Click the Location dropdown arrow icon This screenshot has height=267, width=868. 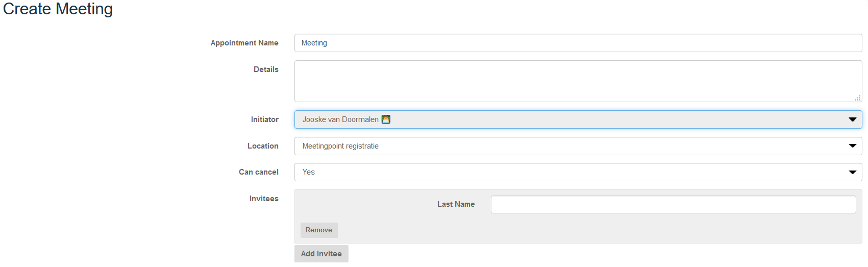click(852, 146)
